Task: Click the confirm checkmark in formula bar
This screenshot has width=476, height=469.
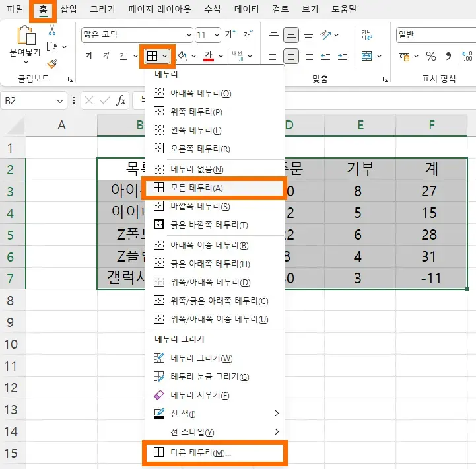Action: [105, 100]
